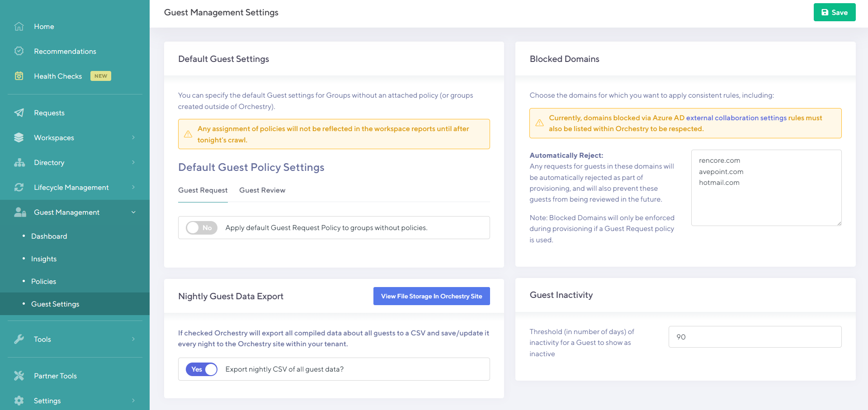Open external collaboration settings link
Image resolution: width=868 pixels, height=410 pixels.
pos(736,118)
